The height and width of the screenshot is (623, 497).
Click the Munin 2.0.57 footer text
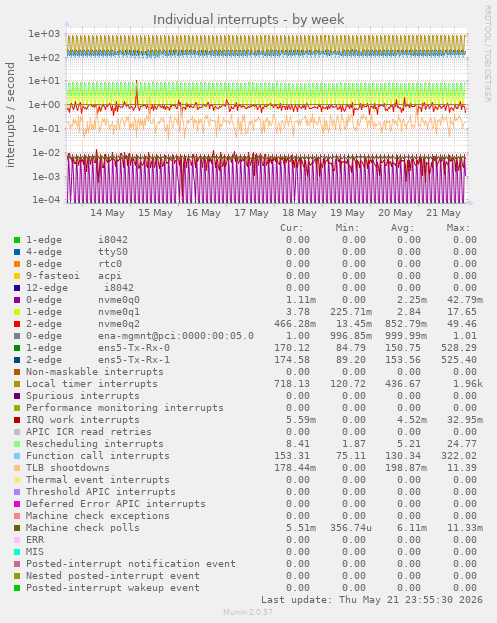pos(248,612)
